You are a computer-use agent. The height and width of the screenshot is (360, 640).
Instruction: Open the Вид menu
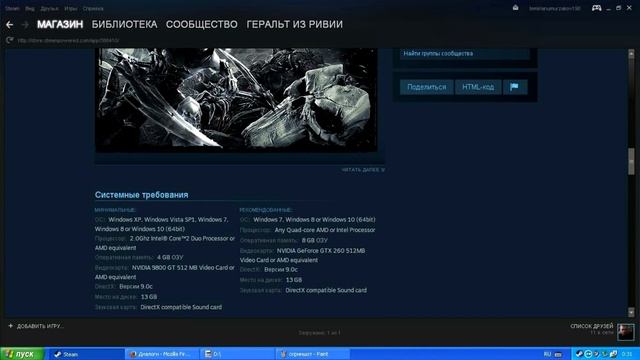pyautogui.click(x=30, y=8)
